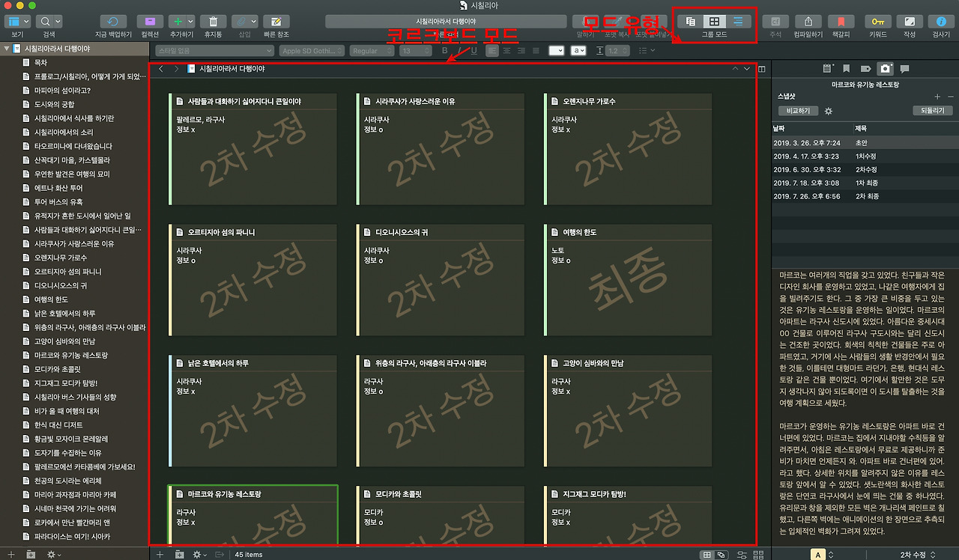Select left text alignment
The height and width of the screenshot is (560, 959).
[x=492, y=51]
